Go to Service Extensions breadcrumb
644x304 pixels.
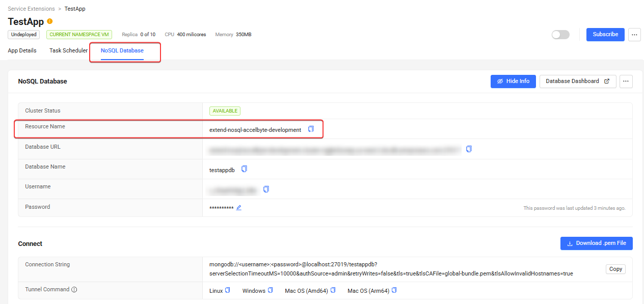31,9
